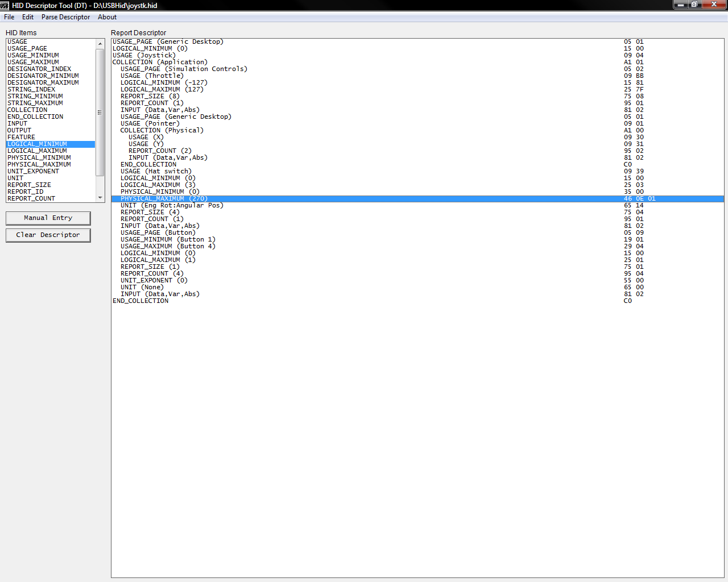Select the UNIT (Eng Rot:Angular Pos) row
The height and width of the screenshot is (582, 728).
pos(172,206)
